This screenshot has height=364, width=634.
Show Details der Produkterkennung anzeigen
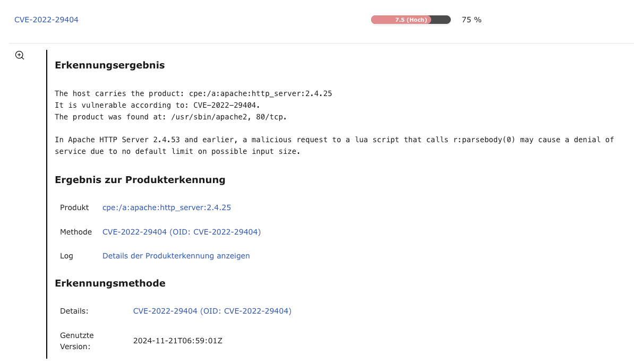click(x=176, y=256)
